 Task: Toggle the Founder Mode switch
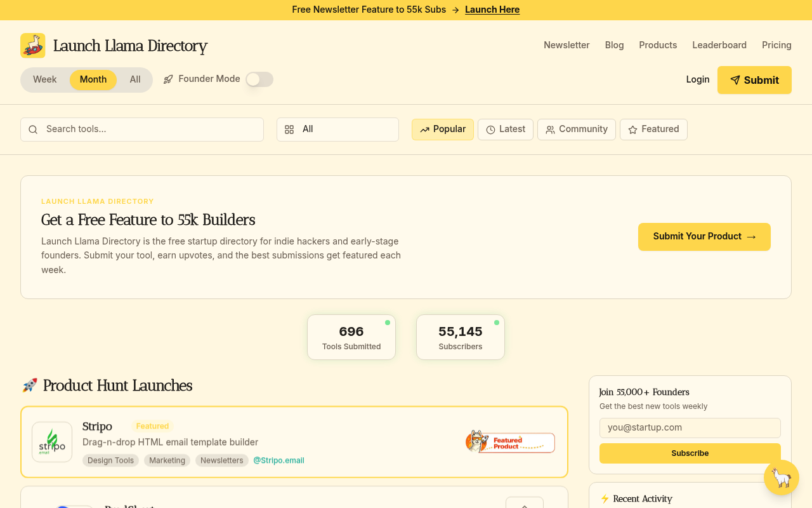(x=259, y=79)
